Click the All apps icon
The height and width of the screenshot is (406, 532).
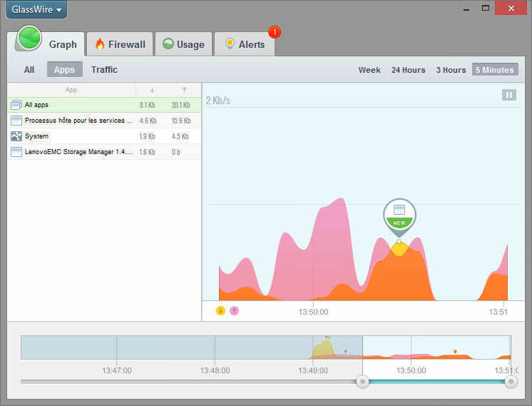(16, 105)
